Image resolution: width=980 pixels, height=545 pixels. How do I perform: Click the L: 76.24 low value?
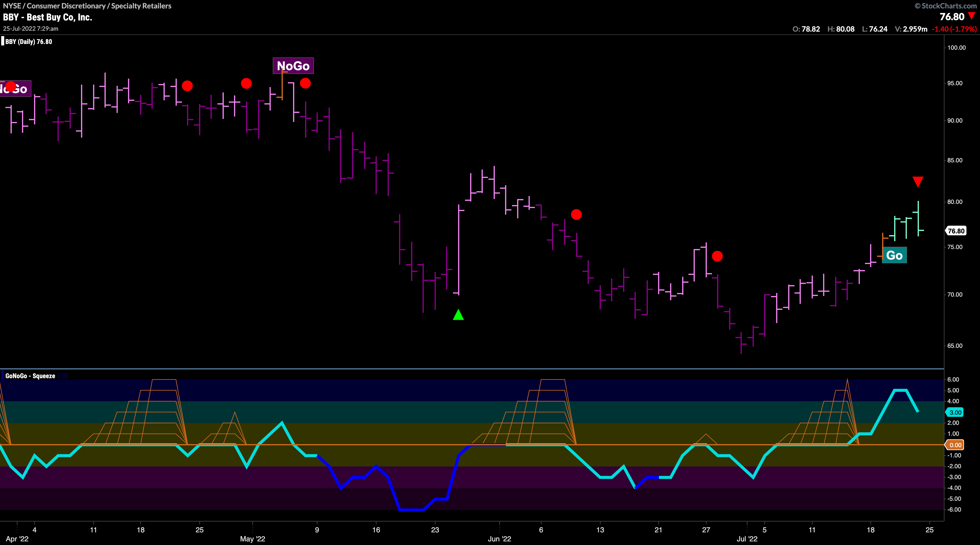point(875,29)
